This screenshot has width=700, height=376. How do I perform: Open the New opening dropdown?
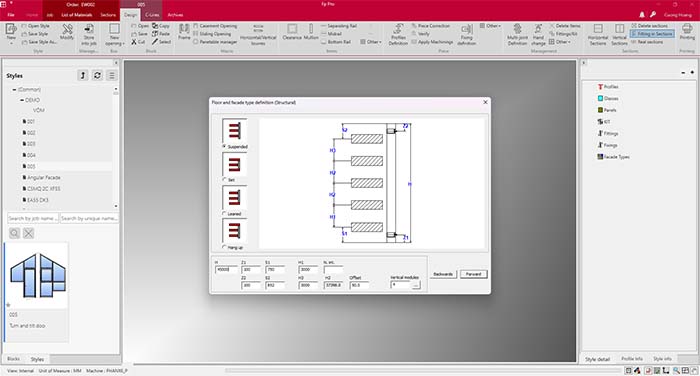click(x=115, y=35)
